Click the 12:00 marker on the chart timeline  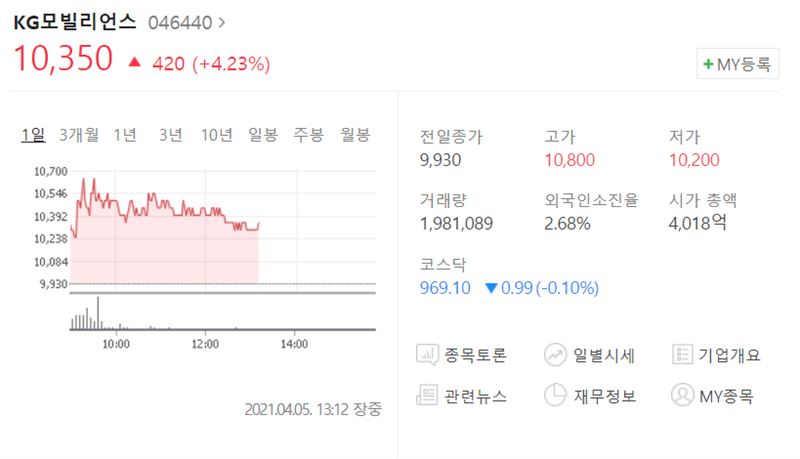click(x=205, y=344)
